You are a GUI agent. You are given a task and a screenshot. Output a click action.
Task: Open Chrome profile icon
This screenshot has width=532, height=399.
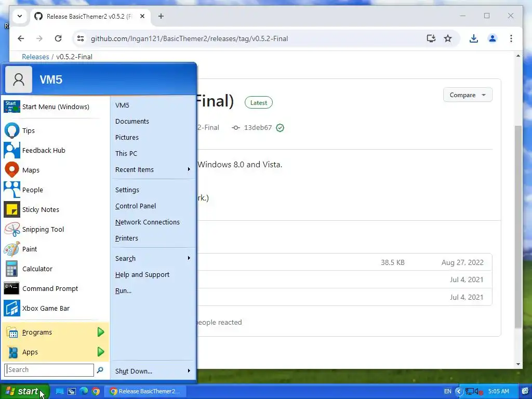[x=493, y=38]
